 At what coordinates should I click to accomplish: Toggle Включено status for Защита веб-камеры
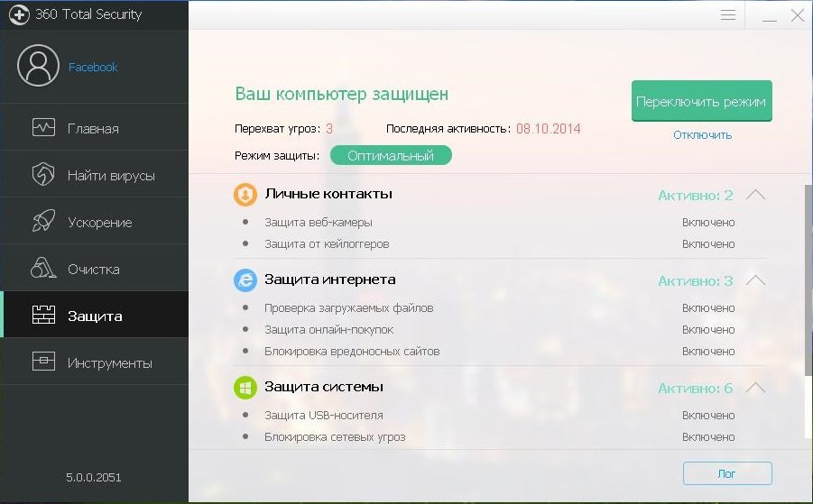point(708,222)
